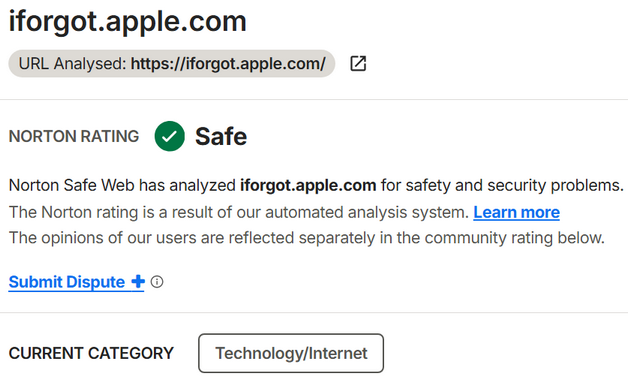The image size is (628, 380).
Task: Select the Technology/Internet category button
Action: point(291,353)
